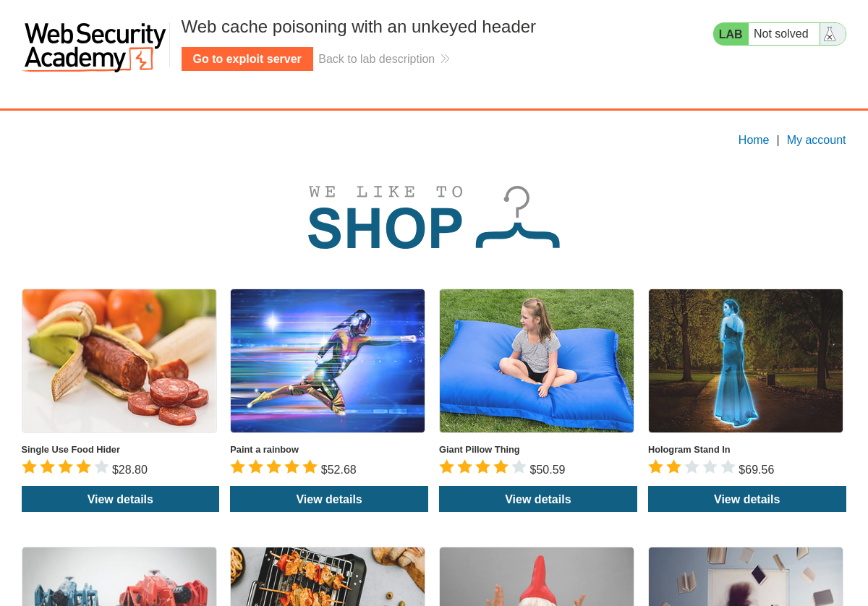Click Single Use Food Hider star rating

click(65, 467)
